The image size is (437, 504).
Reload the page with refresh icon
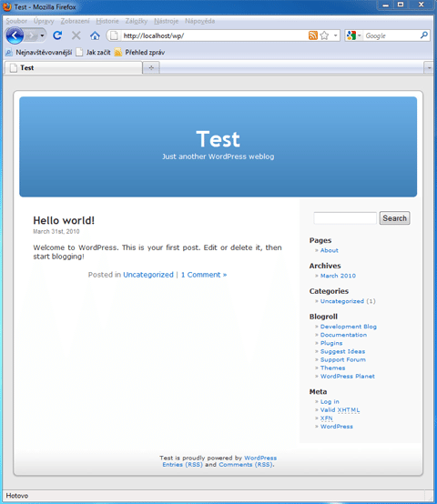click(57, 35)
